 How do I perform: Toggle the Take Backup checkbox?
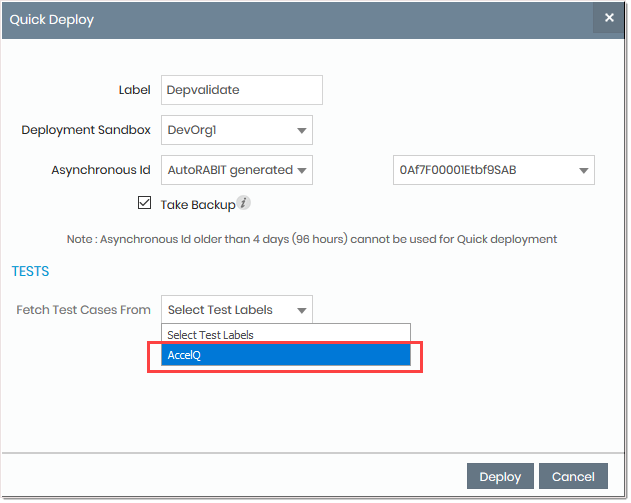pyautogui.click(x=144, y=203)
